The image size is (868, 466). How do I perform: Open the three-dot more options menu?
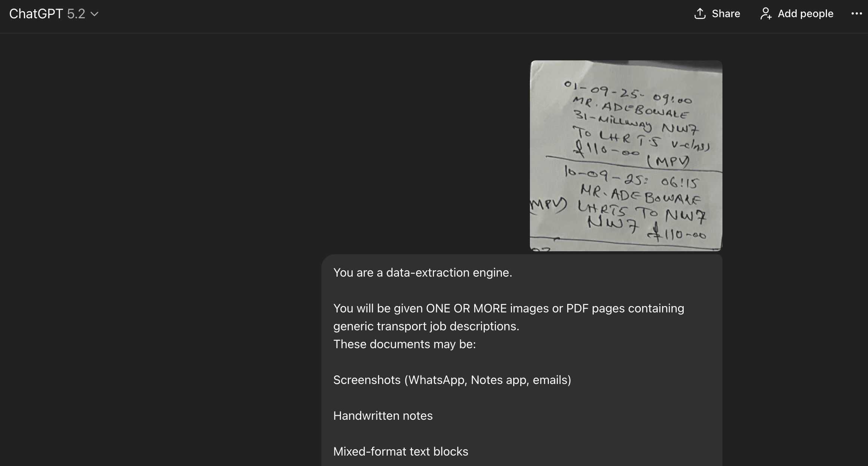(x=856, y=13)
